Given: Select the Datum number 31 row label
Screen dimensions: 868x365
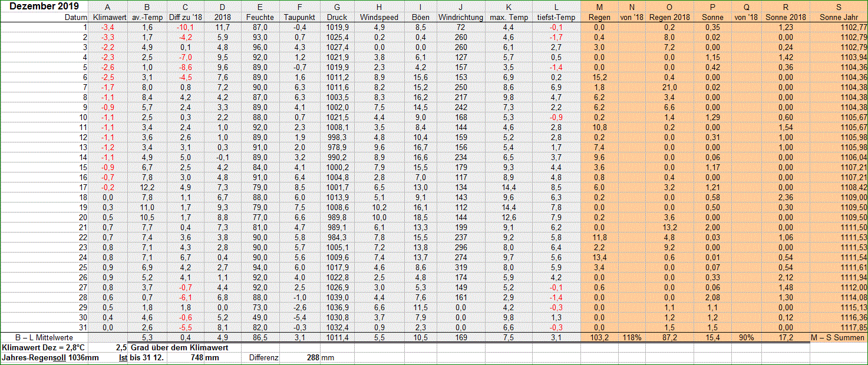Looking at the screenshot, I should coord(83,327).
